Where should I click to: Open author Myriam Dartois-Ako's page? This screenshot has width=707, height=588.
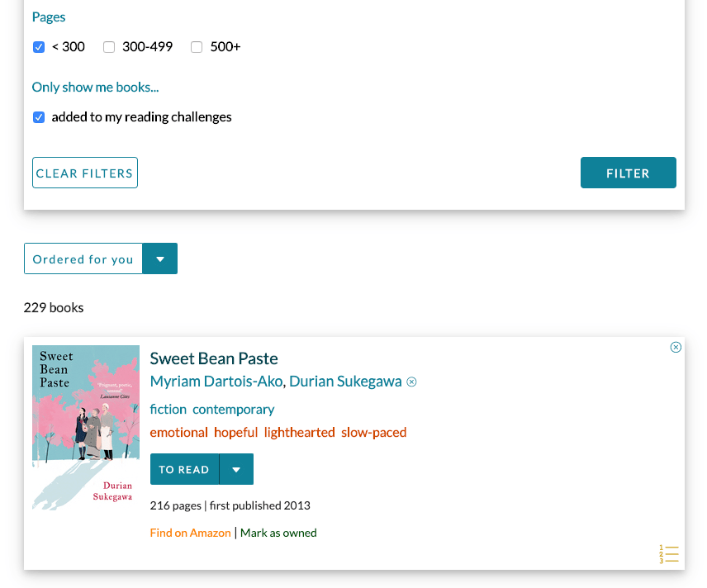tap(216, 382)
